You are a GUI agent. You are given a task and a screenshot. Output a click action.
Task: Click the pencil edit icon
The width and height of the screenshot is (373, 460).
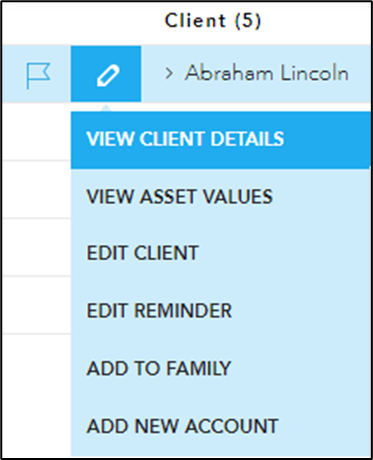pyautogui.click(x=106, y=74)
